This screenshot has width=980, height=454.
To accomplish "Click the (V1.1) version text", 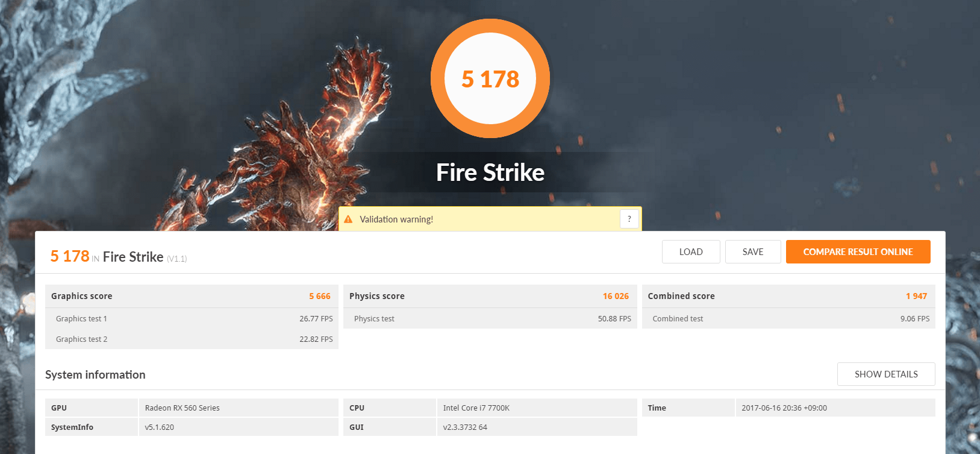I will (177, 259).
